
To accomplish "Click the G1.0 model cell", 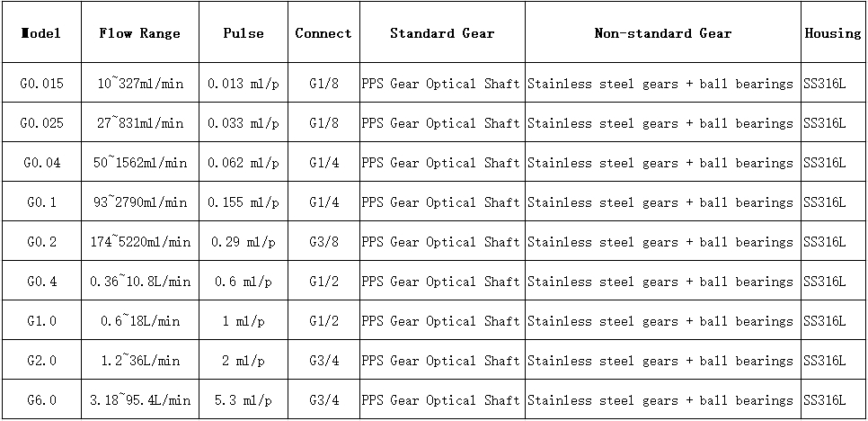I will point(41,321).
